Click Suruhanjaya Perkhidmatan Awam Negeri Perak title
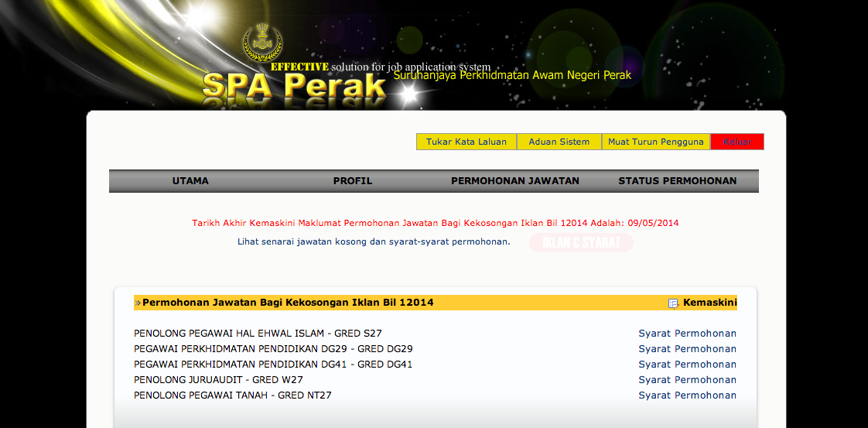The image size is (868, 428). click(x=512, y=75)
